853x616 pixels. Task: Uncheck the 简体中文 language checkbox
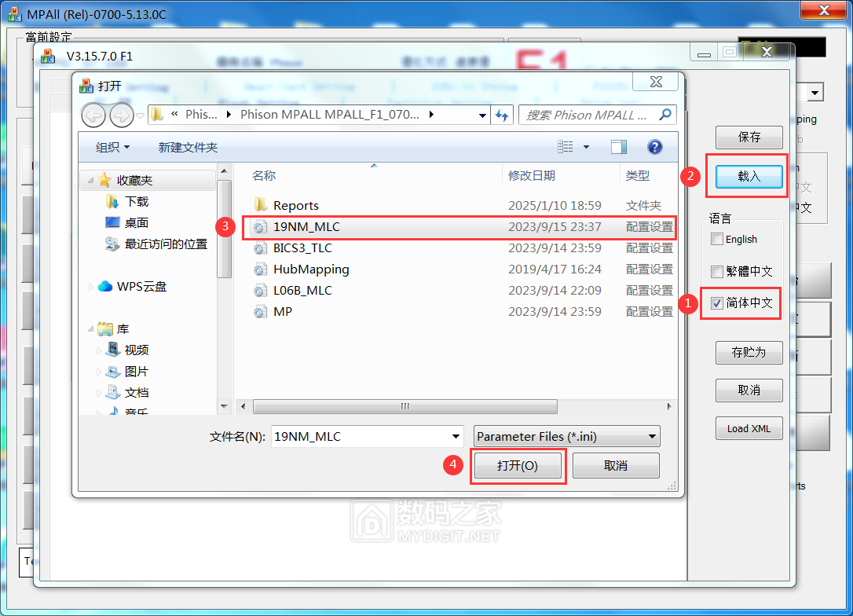[717, 303]
